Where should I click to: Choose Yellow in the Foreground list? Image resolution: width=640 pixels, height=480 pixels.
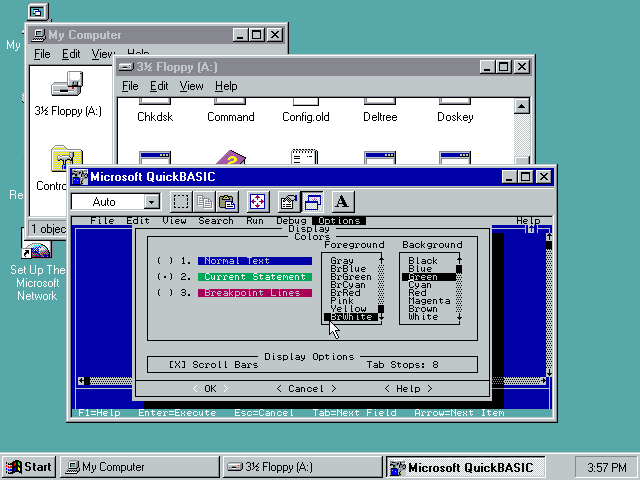point(348,309)
